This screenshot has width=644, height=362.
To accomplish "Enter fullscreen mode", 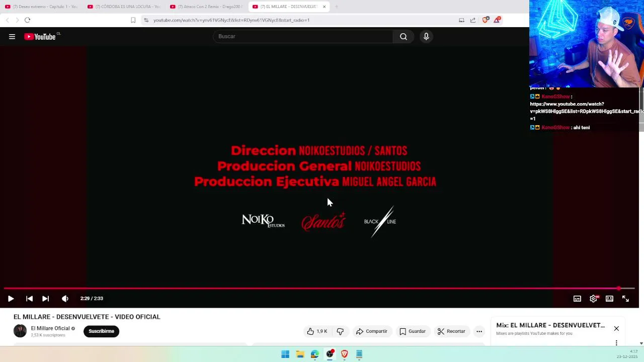I will tap(625, 299).
